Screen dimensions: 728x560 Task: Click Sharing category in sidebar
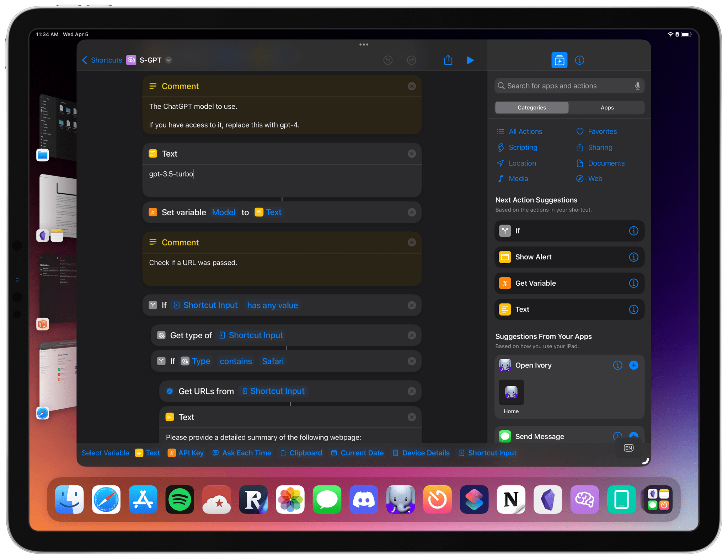[600, 147]
